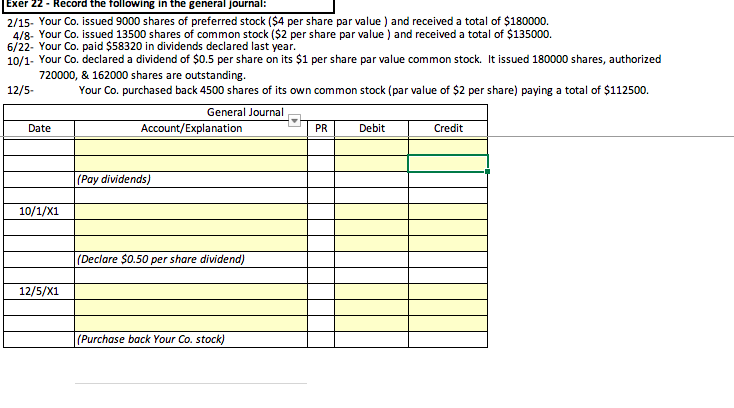Click the debit cell in the 12/5/X1 row

[372, 291]
